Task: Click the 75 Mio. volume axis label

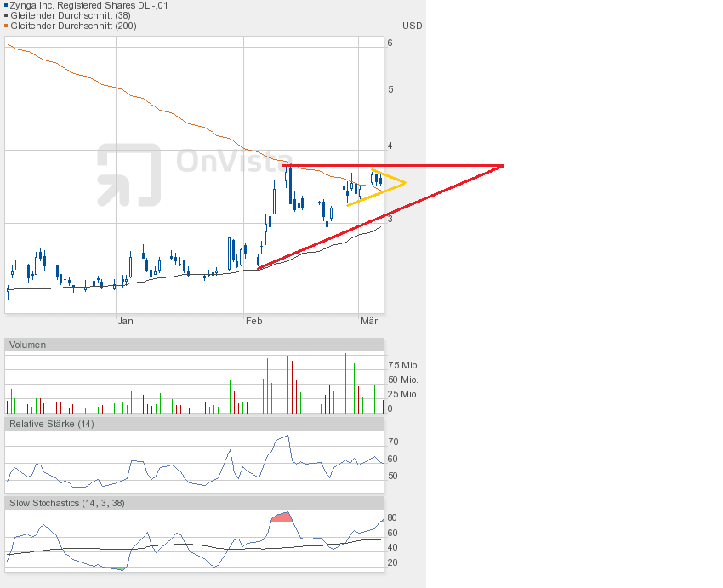Action: coord(402,364)
